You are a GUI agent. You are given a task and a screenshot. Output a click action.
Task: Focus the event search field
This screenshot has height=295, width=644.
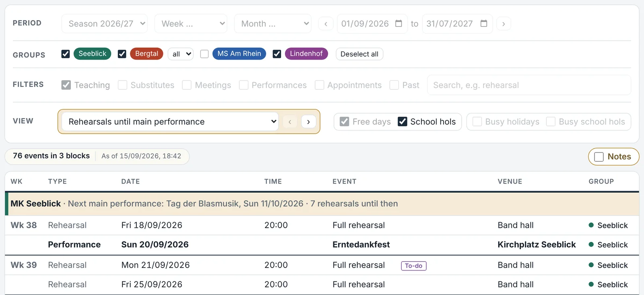pos(529,85)
